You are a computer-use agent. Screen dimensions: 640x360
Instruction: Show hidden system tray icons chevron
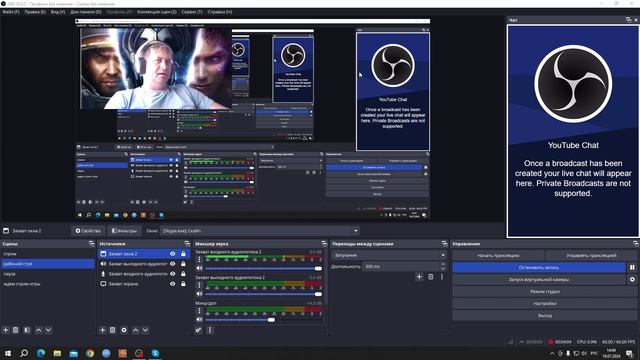(x=552, y=353)
